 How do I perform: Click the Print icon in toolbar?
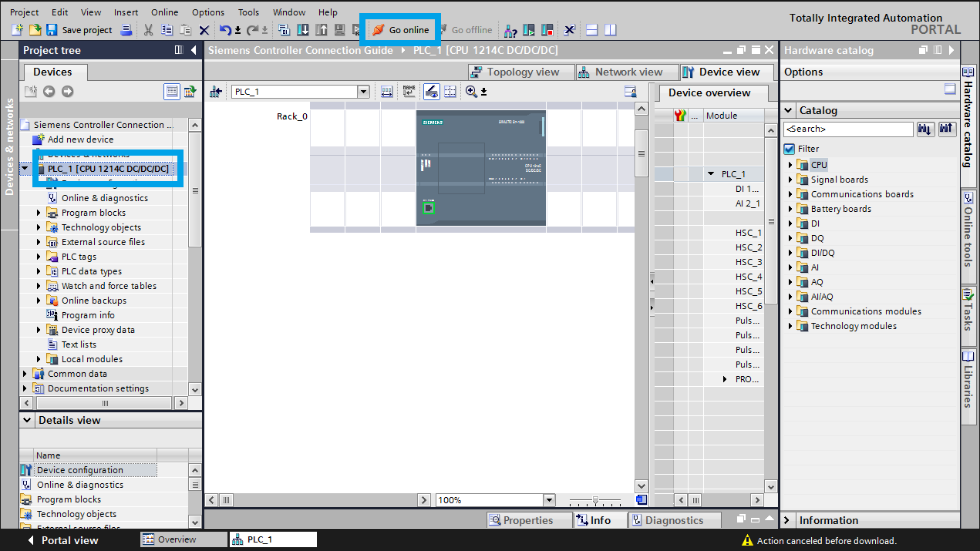pyautogui.click(x=126, y=30)
